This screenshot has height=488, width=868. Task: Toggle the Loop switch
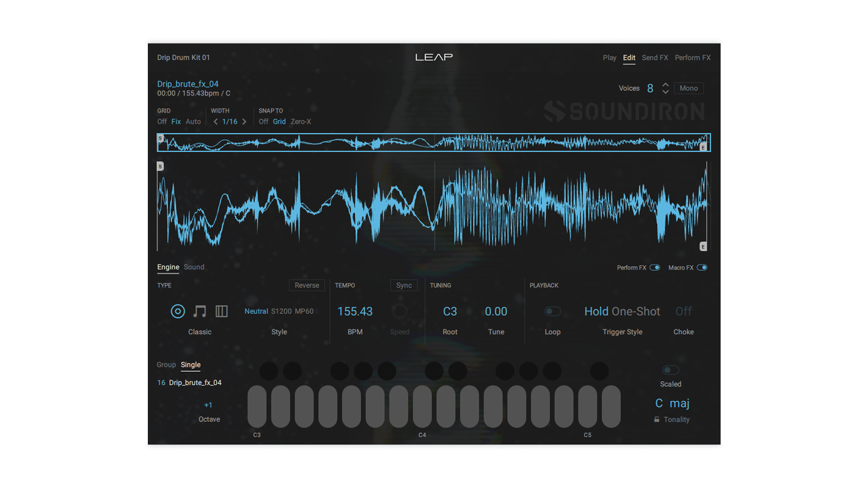(x=552, y=311)
